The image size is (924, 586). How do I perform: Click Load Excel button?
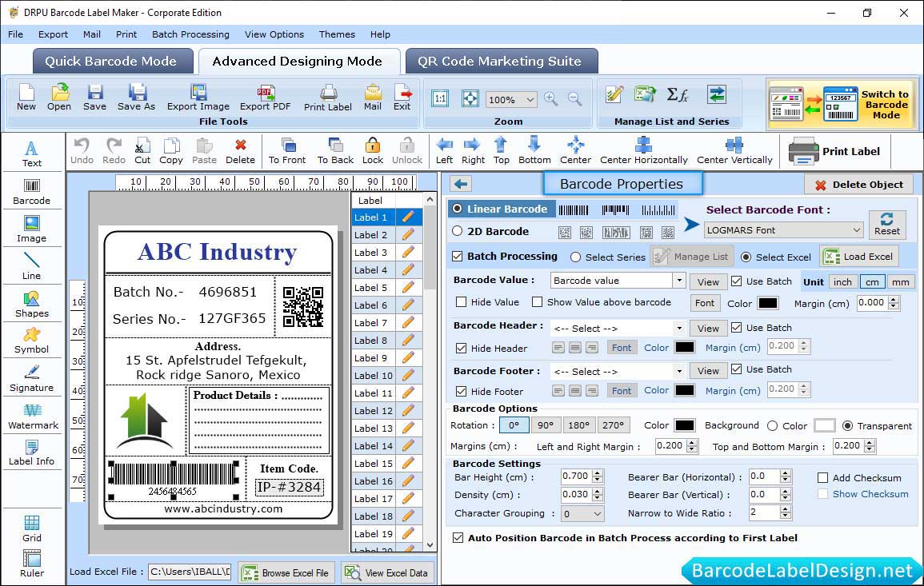[859, 256]
